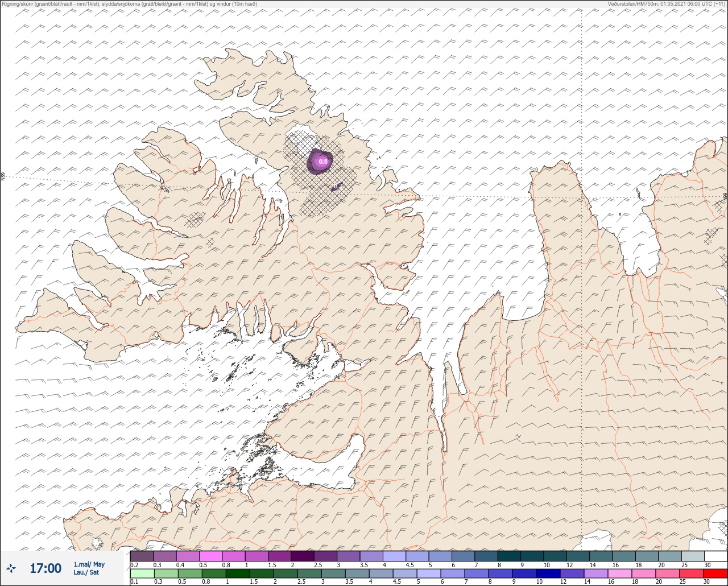Select lower legend swatch starting at 0.5

189,573
